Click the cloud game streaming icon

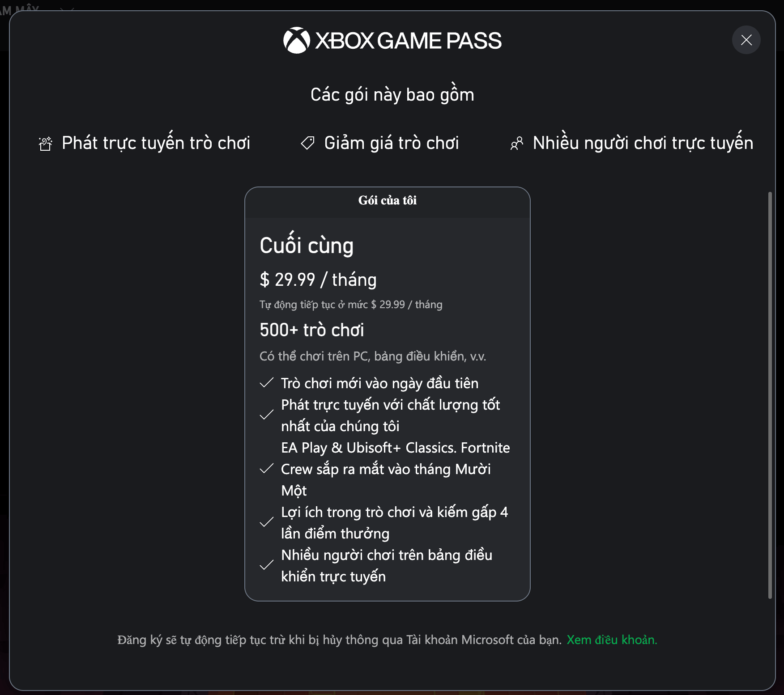point(45,144)
